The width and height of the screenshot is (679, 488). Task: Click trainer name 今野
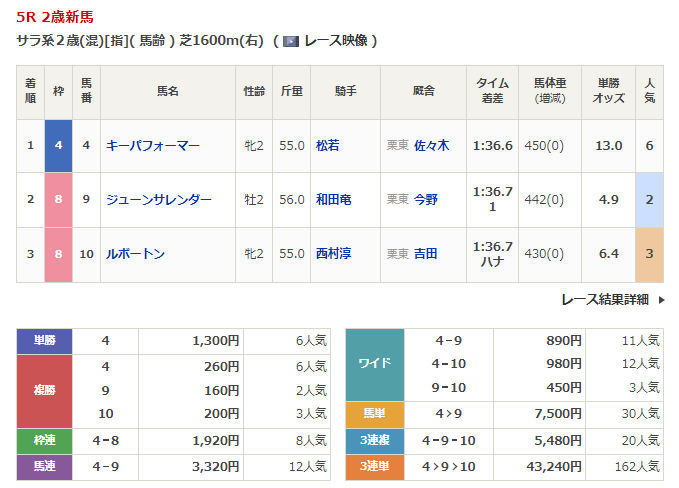click(x=425, y=199)
